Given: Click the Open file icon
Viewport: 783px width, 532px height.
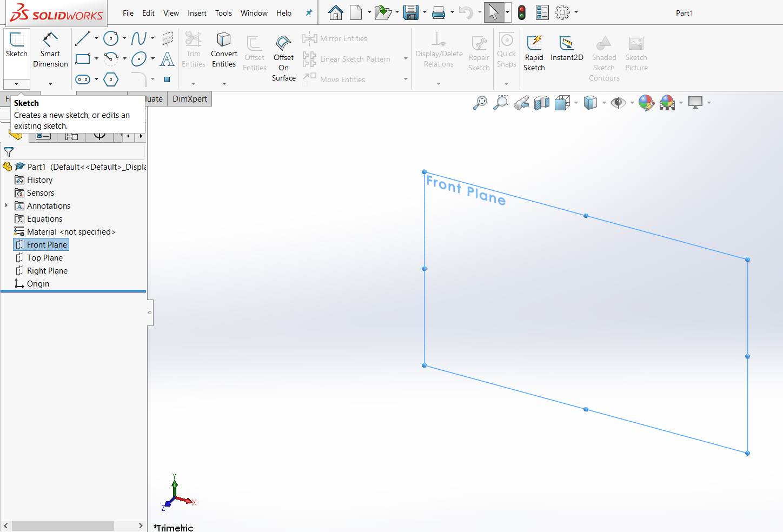Looking at the screenshot, I should pos(383,12).
